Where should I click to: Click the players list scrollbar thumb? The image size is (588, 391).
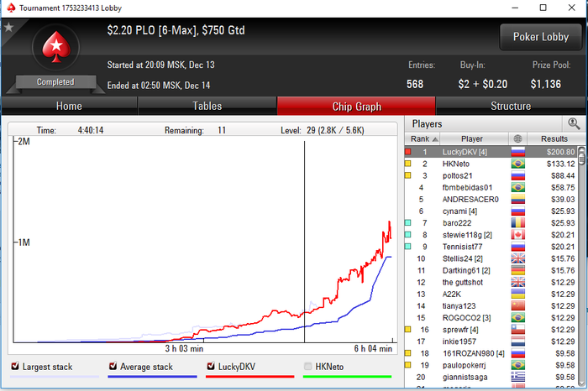[581, 159]
